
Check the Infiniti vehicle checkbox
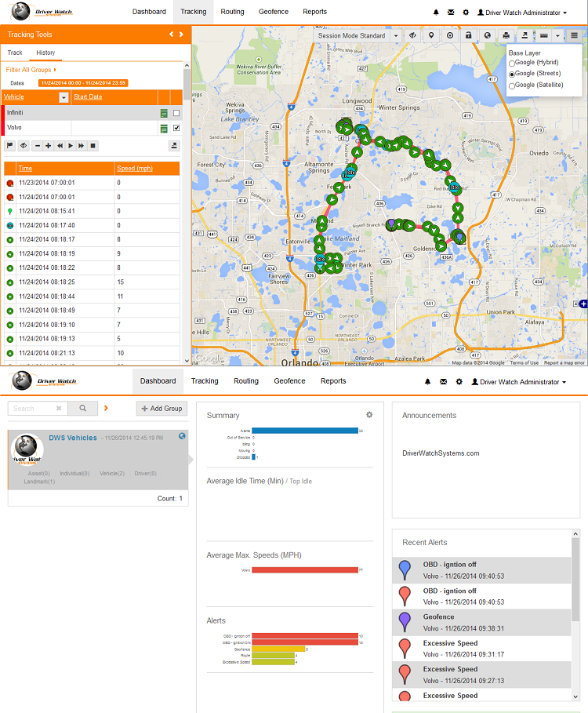176,113
